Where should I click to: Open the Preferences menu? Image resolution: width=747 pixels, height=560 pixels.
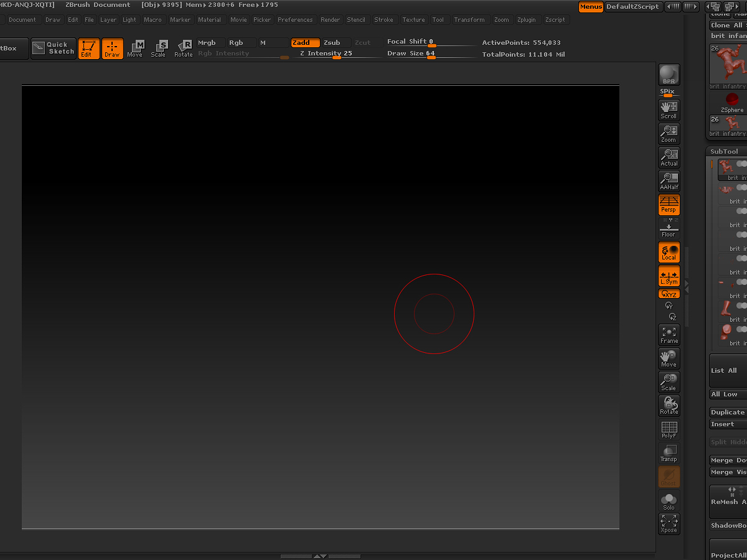295,20
